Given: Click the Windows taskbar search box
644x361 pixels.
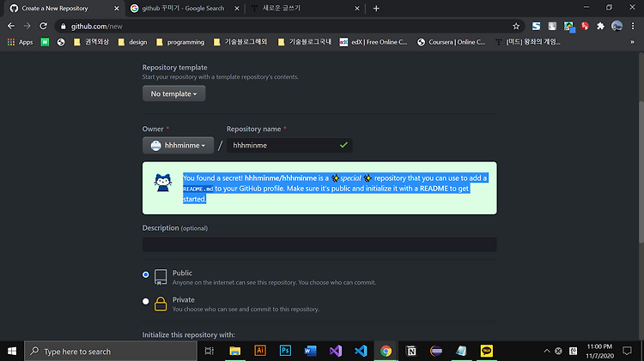Looking at the screenshot, I should pos(111,352).
